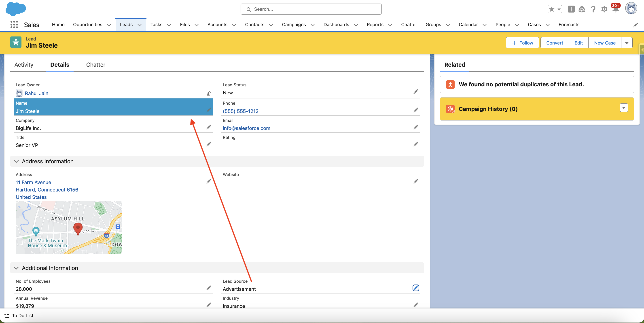
Task: Open more actions dropdown next to New Case
Action: tap(627, 43)
